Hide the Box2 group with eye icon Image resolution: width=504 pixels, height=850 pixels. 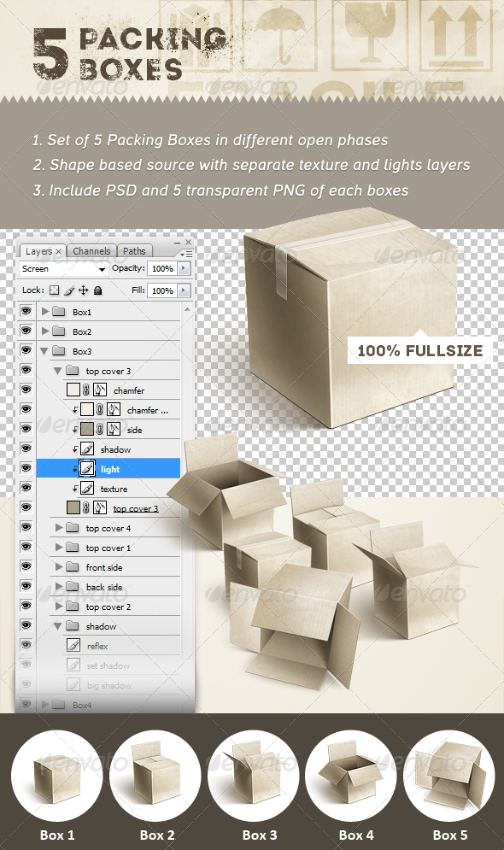click(x=26, y=331)
